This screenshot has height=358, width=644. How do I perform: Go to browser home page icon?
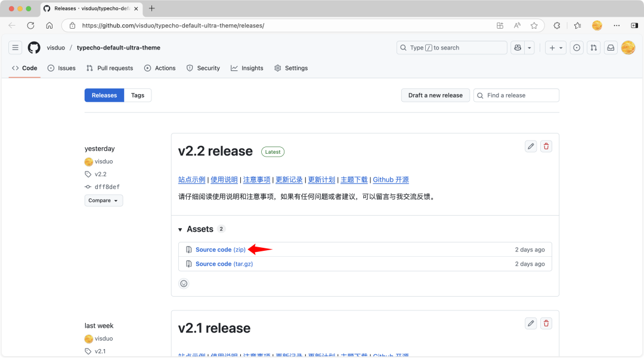pos(49,26)
